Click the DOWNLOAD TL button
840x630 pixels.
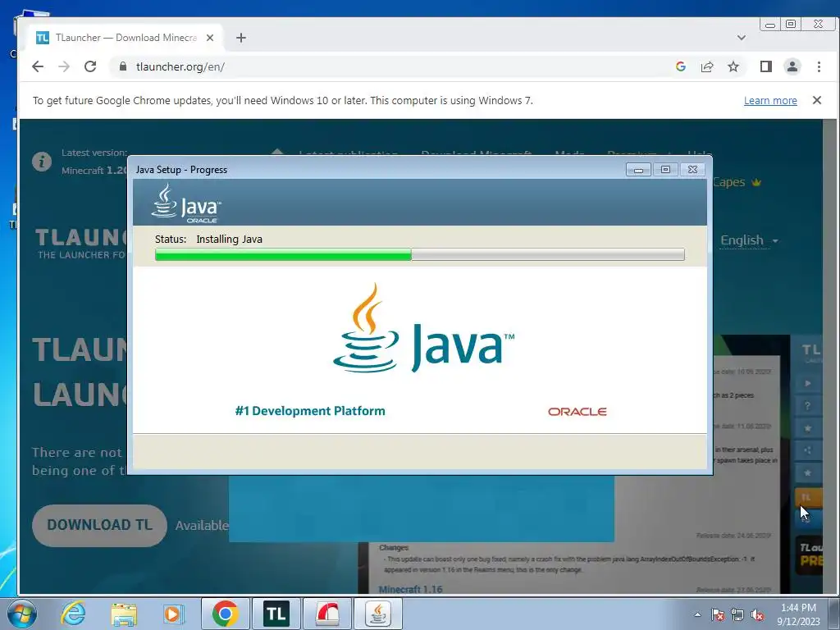coord(99,525)
